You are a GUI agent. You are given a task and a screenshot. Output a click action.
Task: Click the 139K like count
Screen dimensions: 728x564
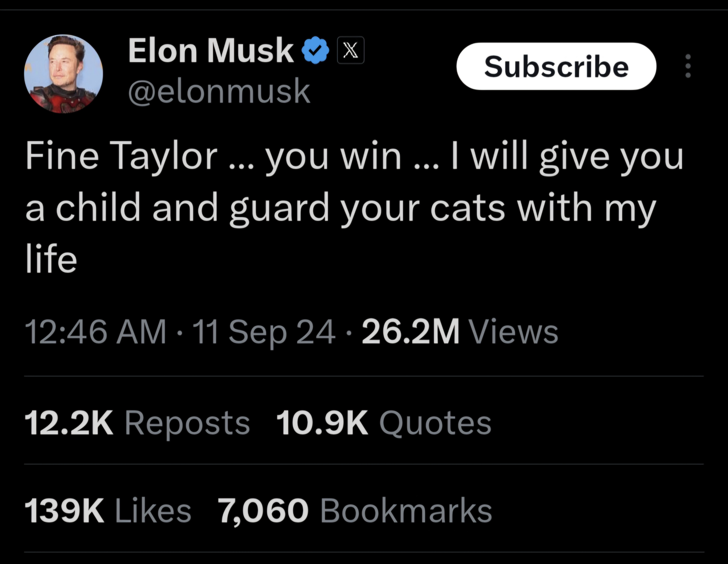[x=64, y=510]
